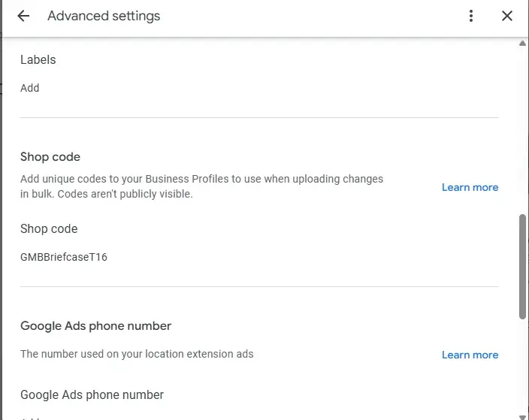Click the location extension ads description text
Image resolution: width=529 pixels, height=420 pixels.
[x=137, y=354]
